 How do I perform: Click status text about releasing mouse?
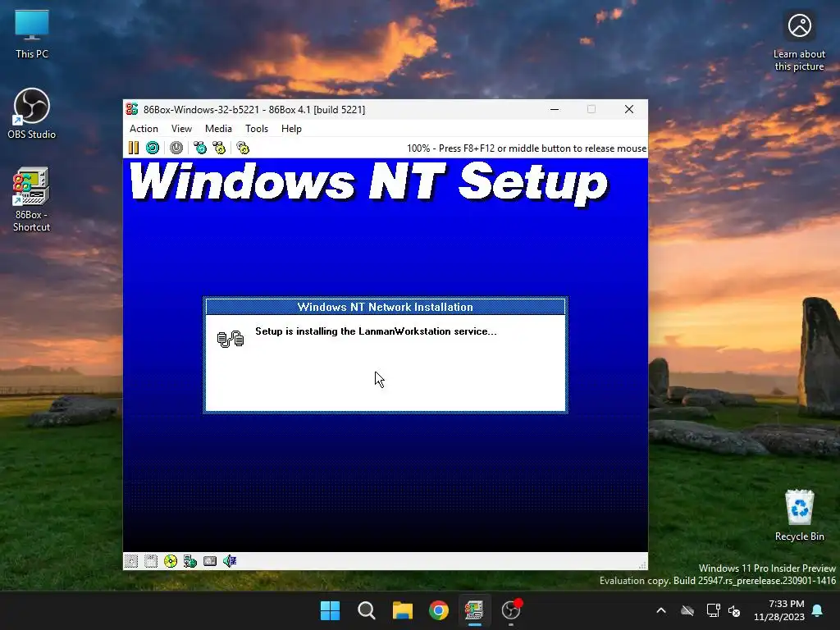pos(527,148)
